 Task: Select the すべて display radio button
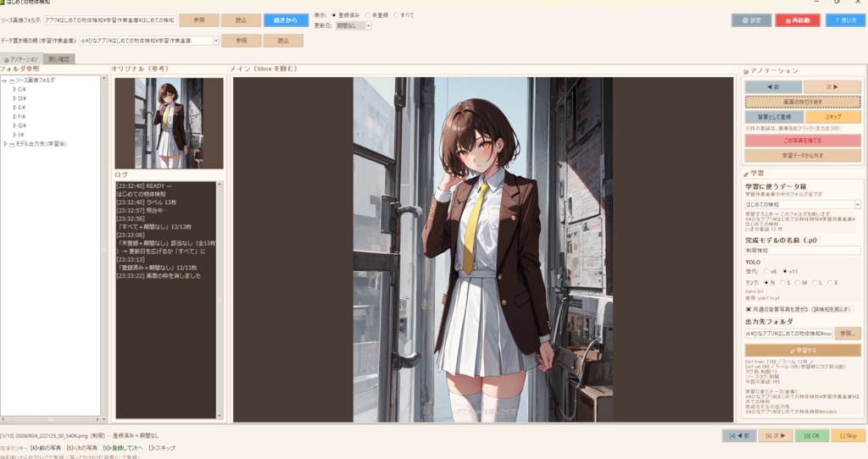(x=397, y=15)
